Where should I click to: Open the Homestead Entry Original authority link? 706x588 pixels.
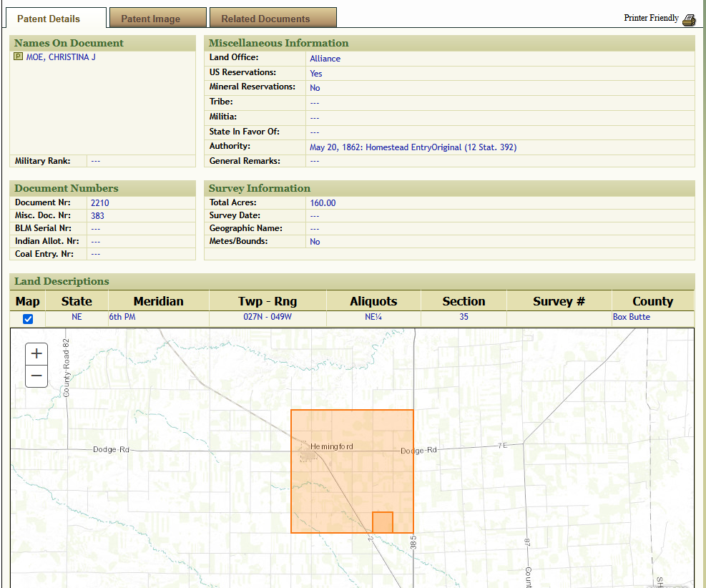(x=413, y=147)
